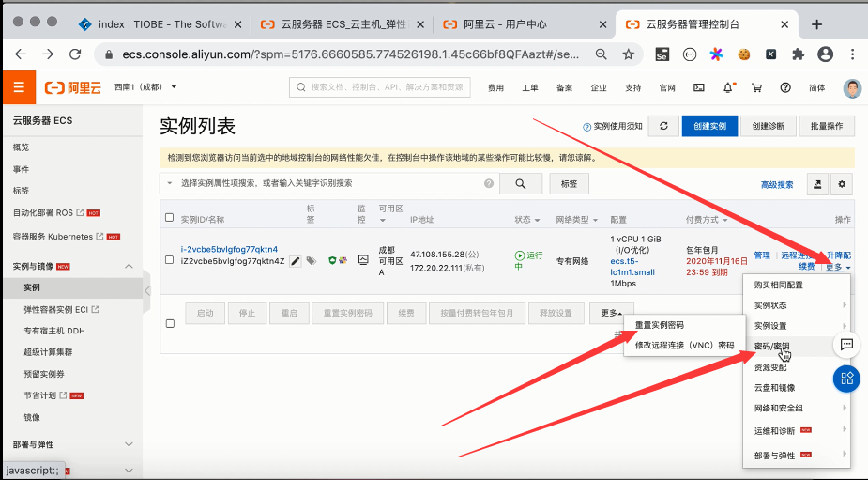Open the region dropdown 西南1(成都)
Viewport: 868px width, 480px height.
(x=145, y=87)
